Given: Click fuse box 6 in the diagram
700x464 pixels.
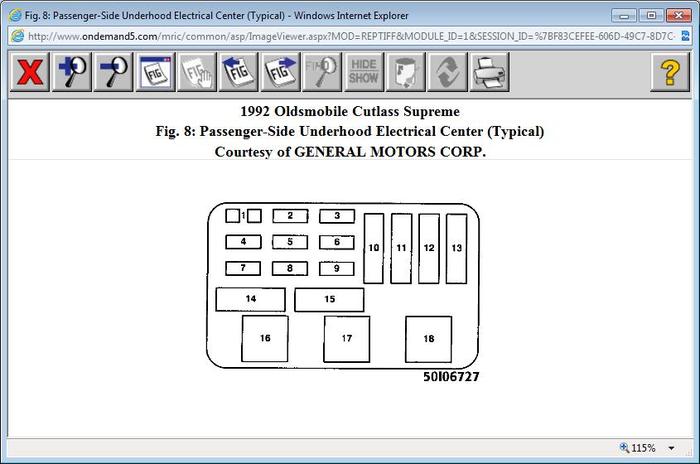Looking at the screenshot, I should pyautogui.click(x=337, y=242).
